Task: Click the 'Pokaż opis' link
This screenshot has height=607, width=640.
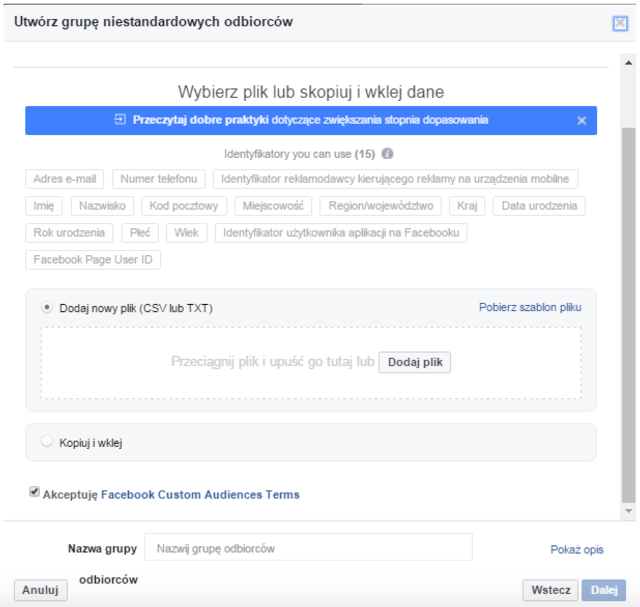Action: coord(577,549)
